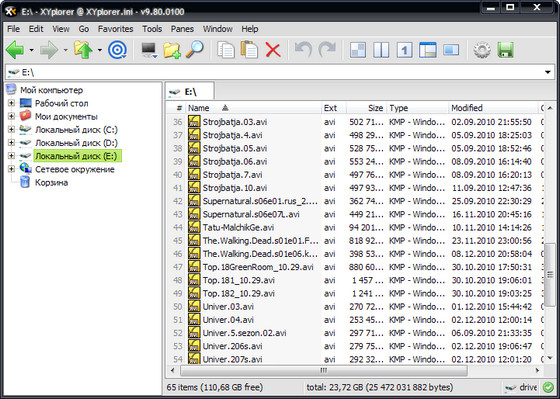Click the red Delete X icon

pyautogui.click(x=273, y=50)
